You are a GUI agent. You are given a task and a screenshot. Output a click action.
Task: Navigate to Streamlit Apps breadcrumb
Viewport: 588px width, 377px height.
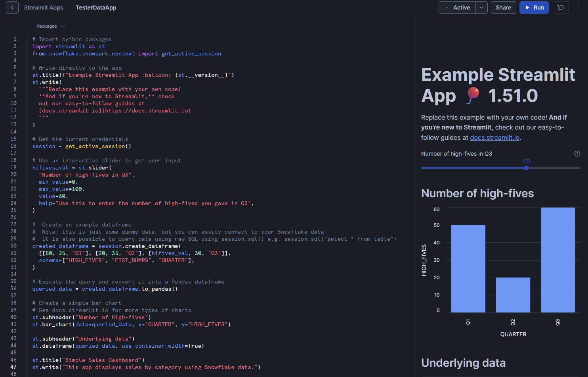[x=44, y=8]
